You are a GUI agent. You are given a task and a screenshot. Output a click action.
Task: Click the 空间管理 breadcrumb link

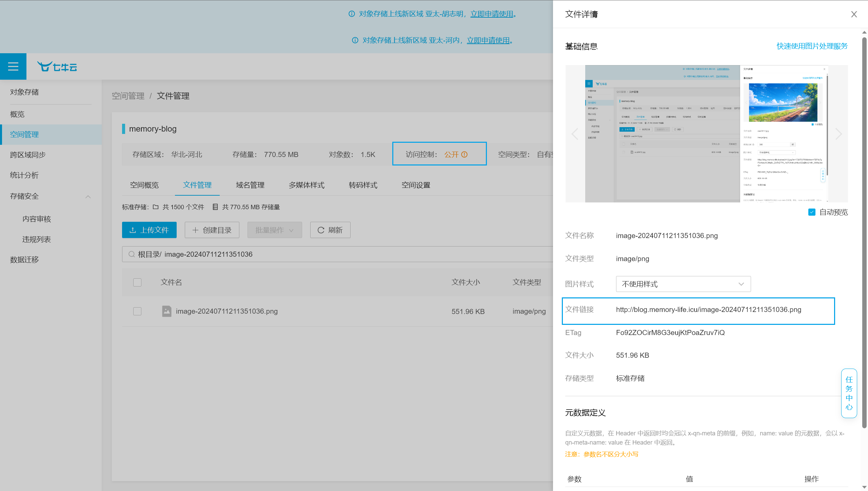(x=128, y=96)
